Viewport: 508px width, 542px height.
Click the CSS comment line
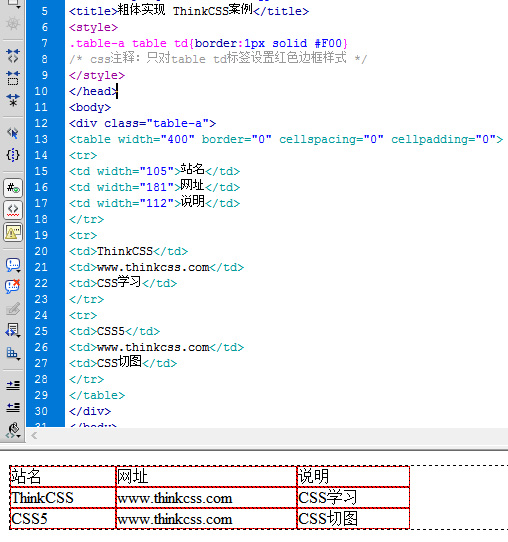pyautogui.click(x=218, y=58)
